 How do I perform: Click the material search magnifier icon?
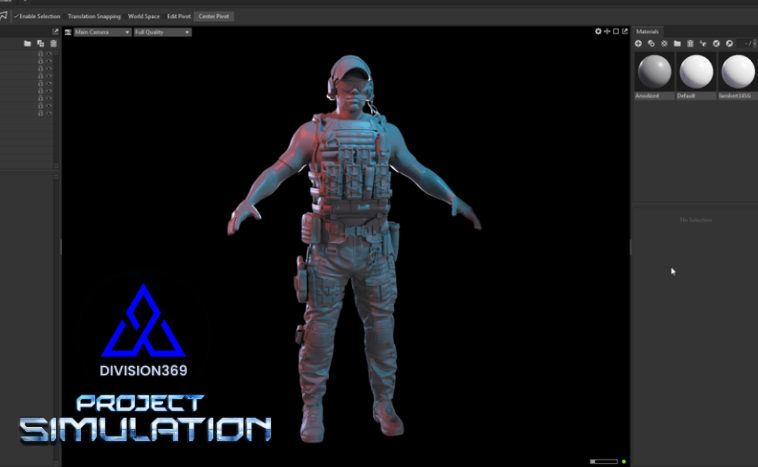click(729, 44)
